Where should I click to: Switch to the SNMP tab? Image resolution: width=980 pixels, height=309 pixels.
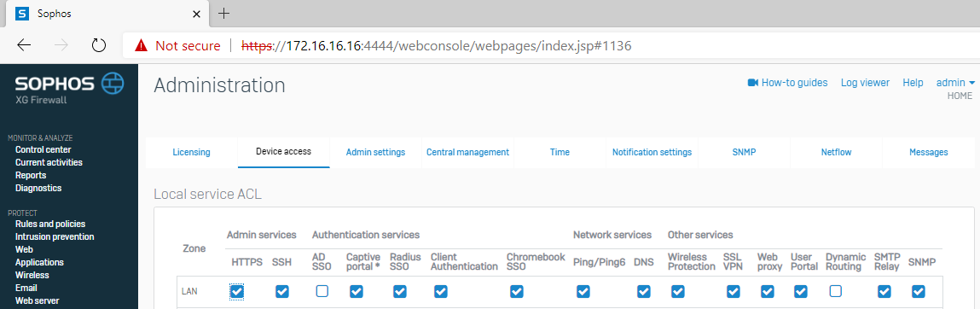click(x=744, y=152)
